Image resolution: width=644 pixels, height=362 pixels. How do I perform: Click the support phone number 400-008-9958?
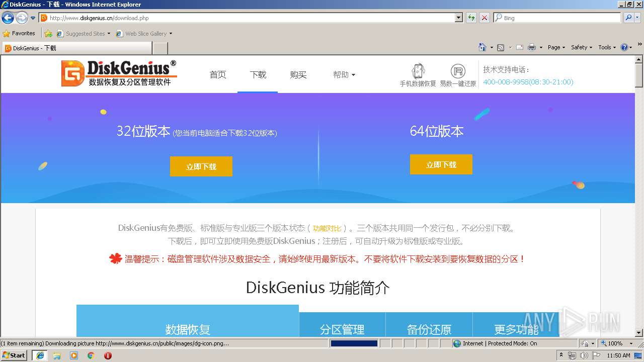[528, 82]
